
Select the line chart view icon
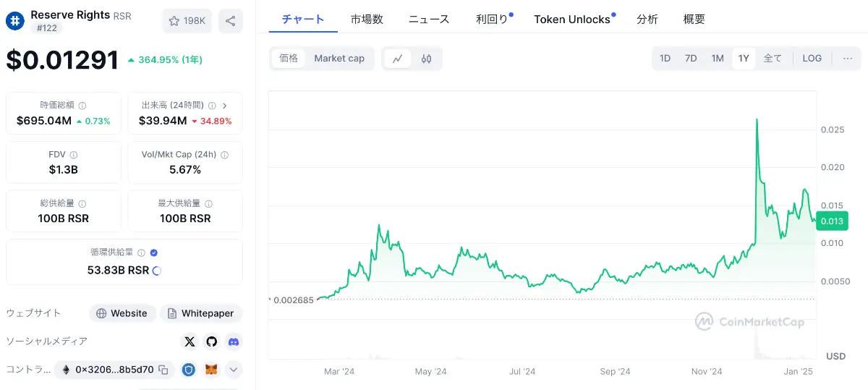tap(397, 59)
